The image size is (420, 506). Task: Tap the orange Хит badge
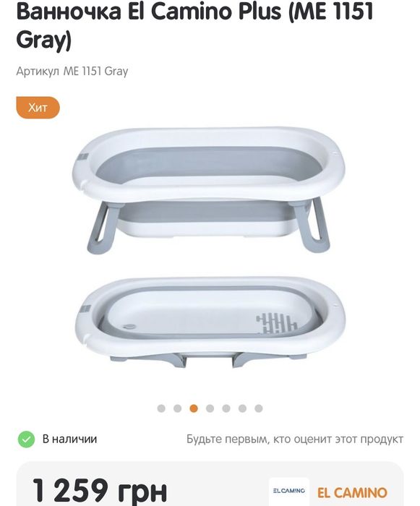38,108
